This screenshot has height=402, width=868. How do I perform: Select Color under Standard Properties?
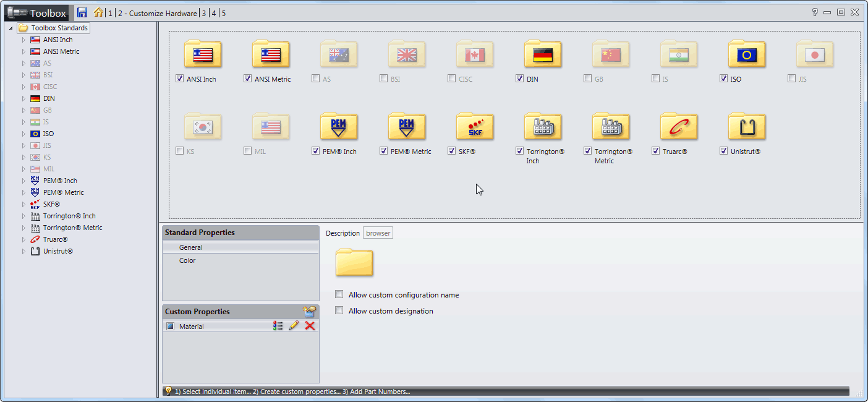tap(240, 260)
